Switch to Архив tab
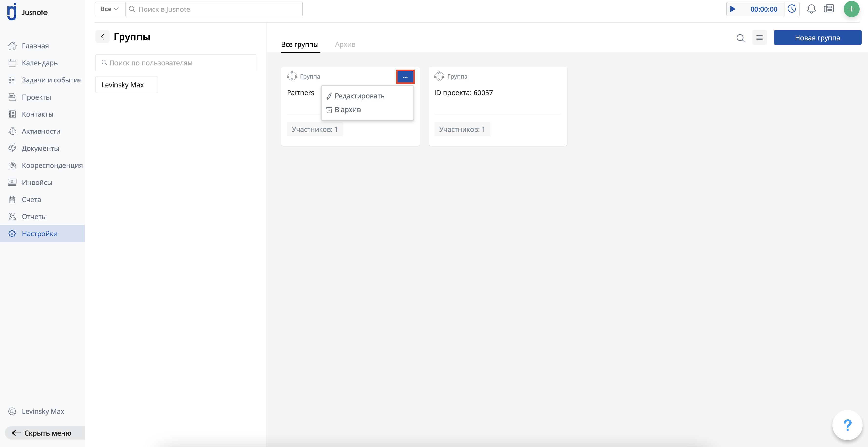Image resolution: width=868 pixels, height=447 pixels. click(x=345, y=44)
